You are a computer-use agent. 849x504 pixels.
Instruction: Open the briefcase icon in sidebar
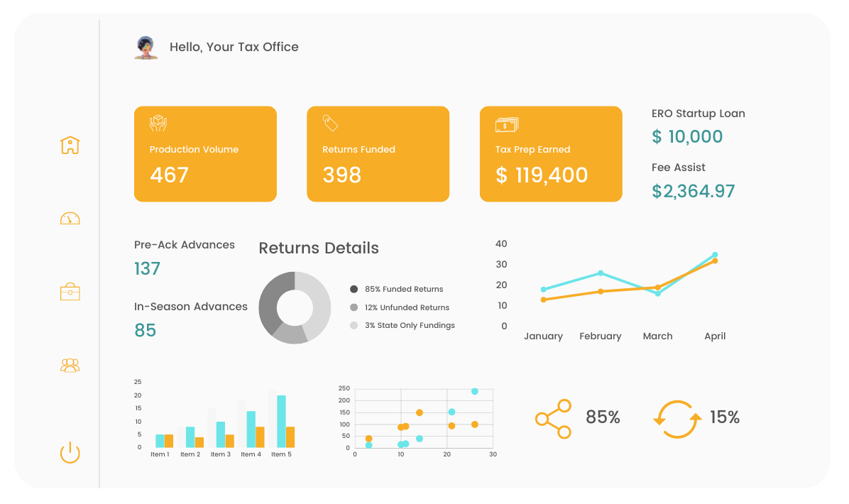(x=70, y=291)
